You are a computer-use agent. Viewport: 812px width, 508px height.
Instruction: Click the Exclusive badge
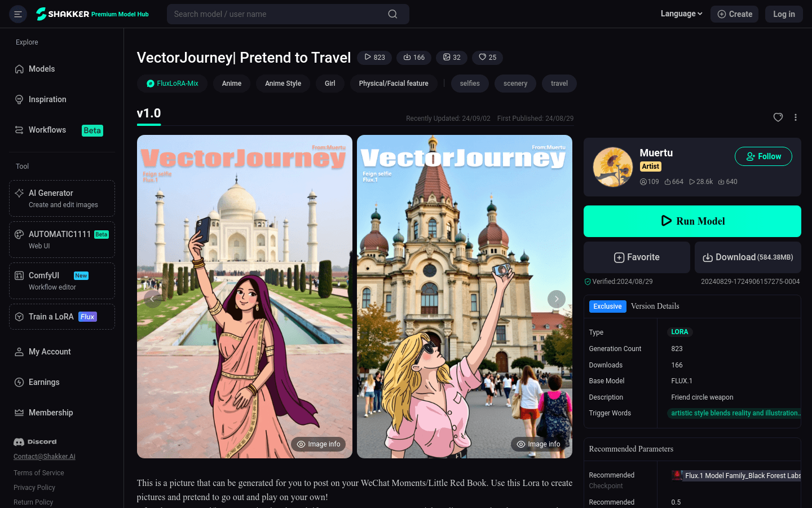pyautogui.click(x=607, y=306)
